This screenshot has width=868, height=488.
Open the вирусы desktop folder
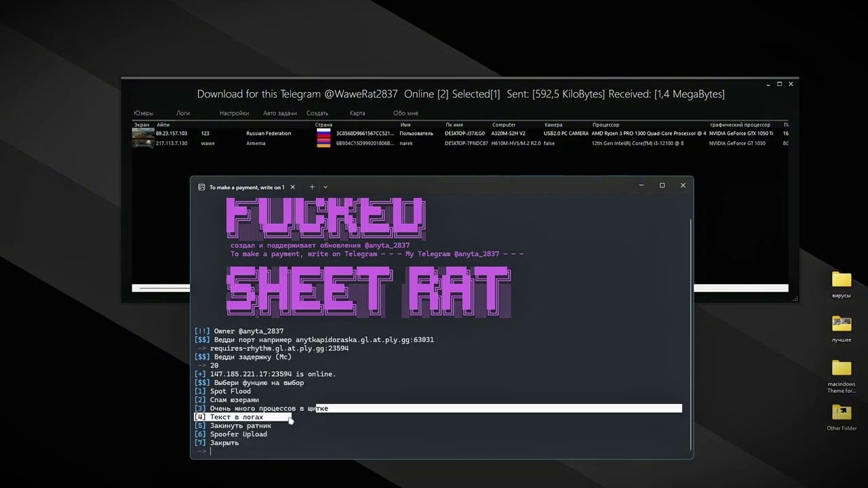click(842, 285)
